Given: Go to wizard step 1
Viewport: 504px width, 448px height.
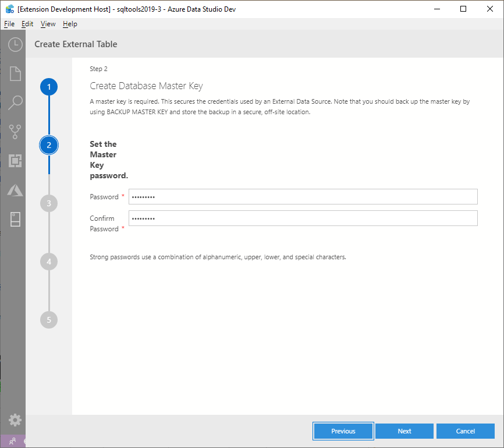Looking at the screenshot, I should (49, 87).
